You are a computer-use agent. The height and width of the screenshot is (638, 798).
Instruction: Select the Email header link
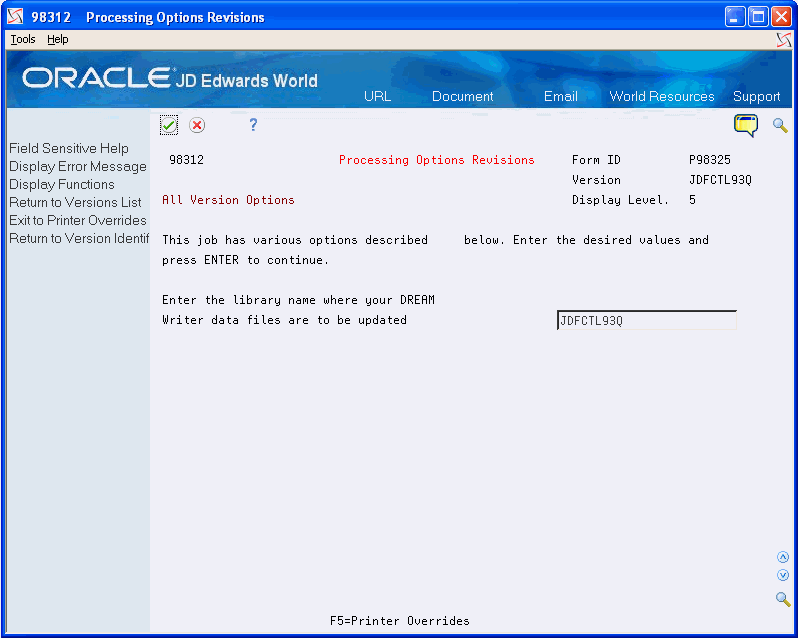[560, 96]
